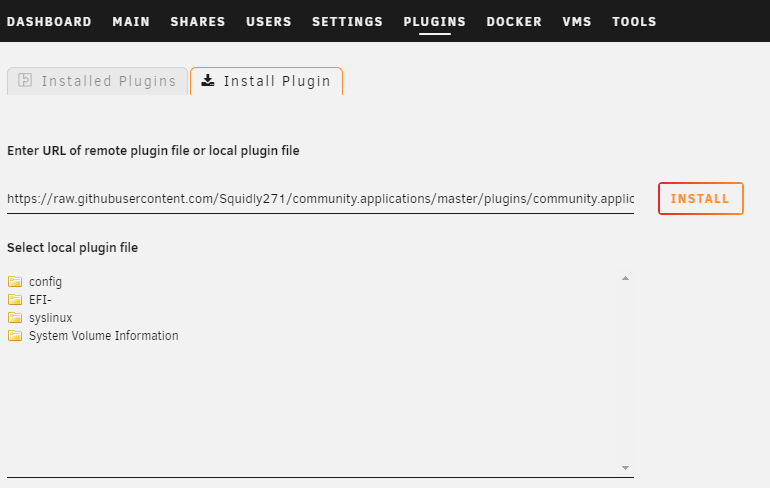The image size is (770, 488).
Task: Open the Docker menu
Action: 514,22
